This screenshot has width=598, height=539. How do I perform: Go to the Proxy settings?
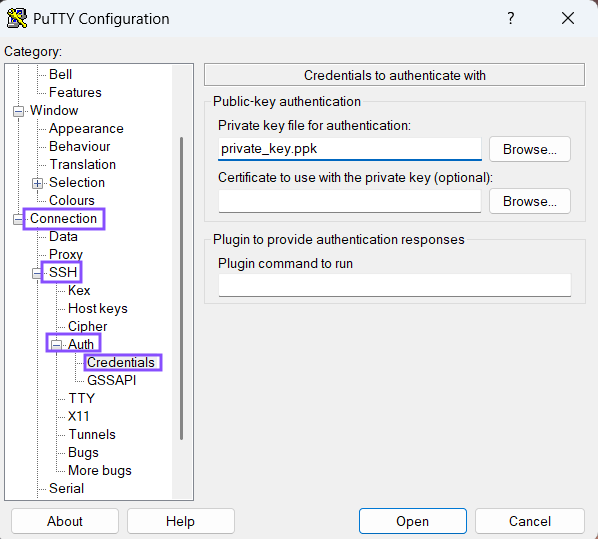[66, 254]
